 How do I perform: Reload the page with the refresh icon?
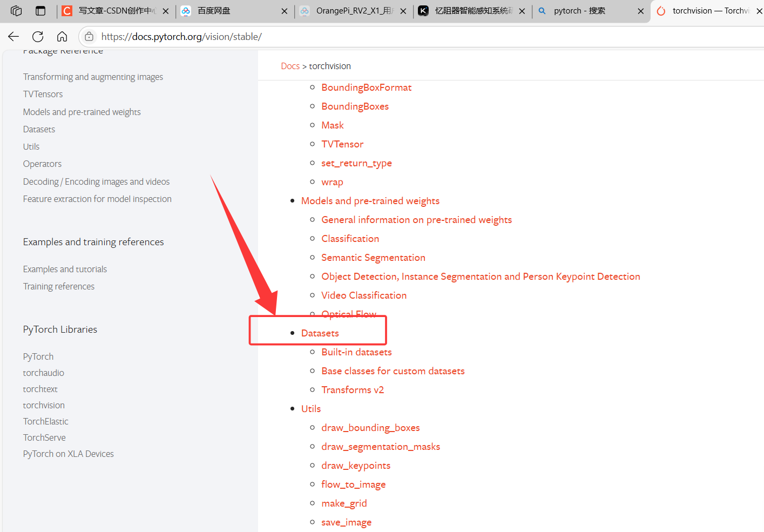38,37
